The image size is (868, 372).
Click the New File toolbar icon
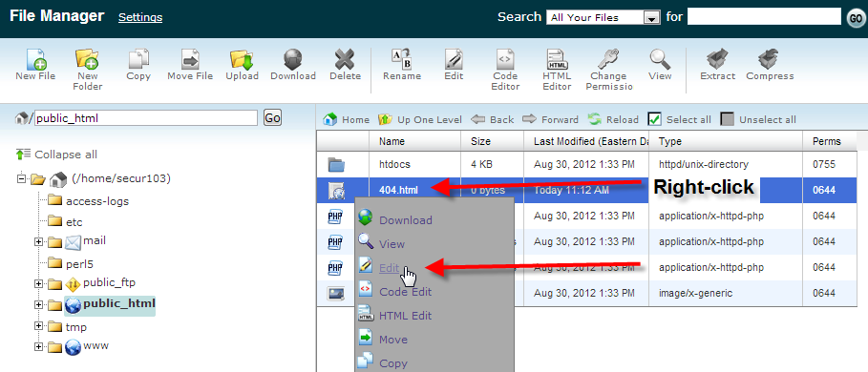tap(36, 58)
